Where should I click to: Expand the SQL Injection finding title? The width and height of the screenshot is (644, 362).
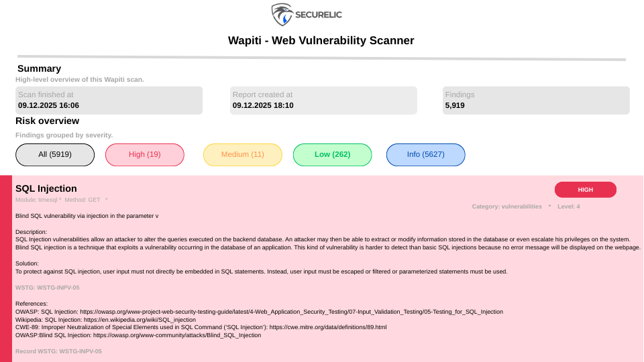[x=46, y=189]
